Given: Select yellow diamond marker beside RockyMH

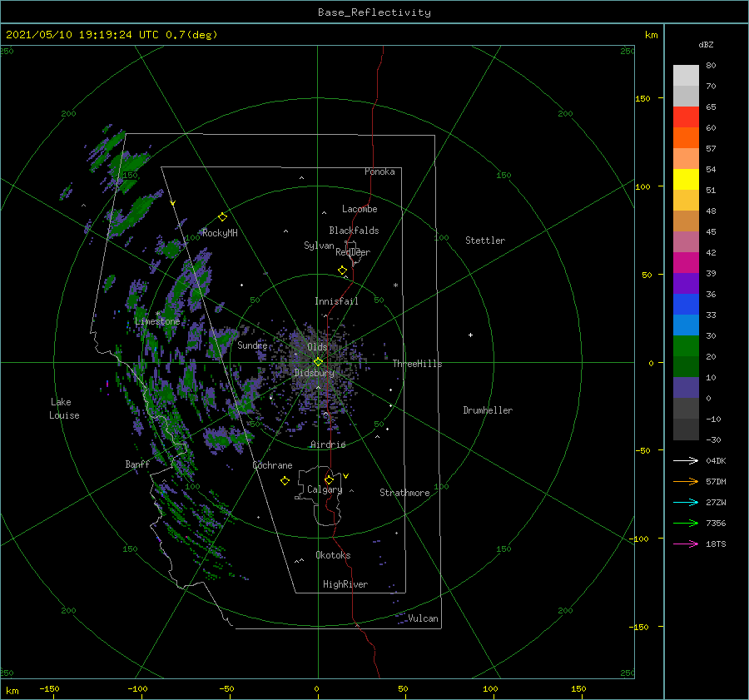Looking at the screenshot, I should point(222,217).
